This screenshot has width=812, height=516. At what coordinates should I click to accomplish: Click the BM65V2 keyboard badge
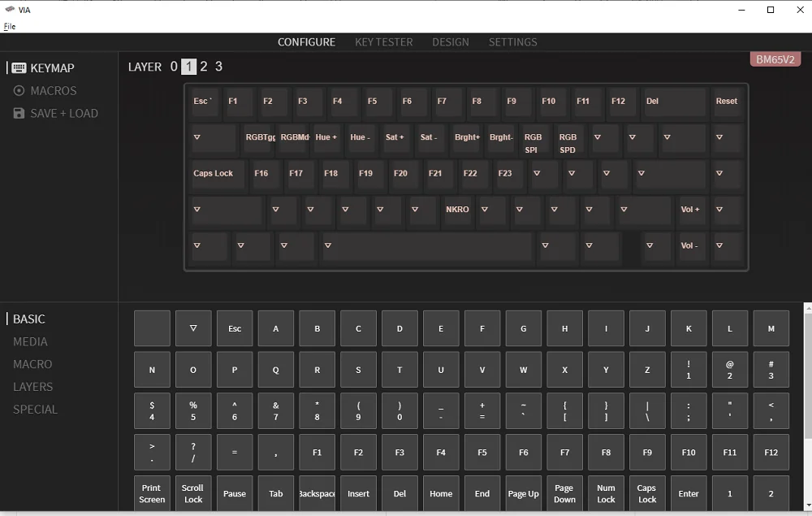[775, 59]
